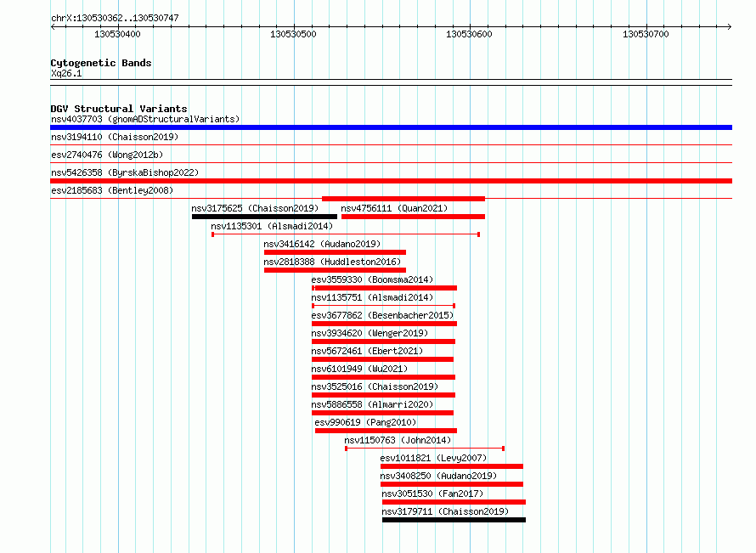This screenshot has height=553, width=756.
Task: Select the red esv3559330 variant bar
Action: pyautogui.click(x=384, y=288)
